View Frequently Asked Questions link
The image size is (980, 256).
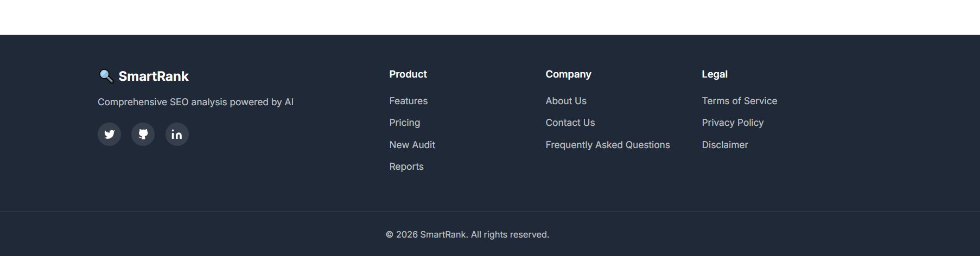point(607,145)
